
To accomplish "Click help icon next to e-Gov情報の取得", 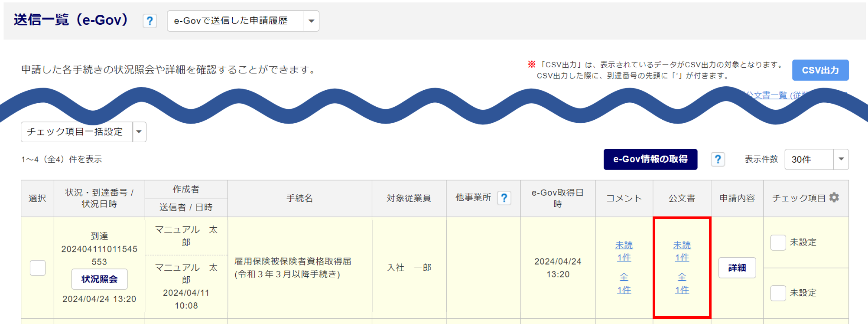I will click(x=718, y=160).
